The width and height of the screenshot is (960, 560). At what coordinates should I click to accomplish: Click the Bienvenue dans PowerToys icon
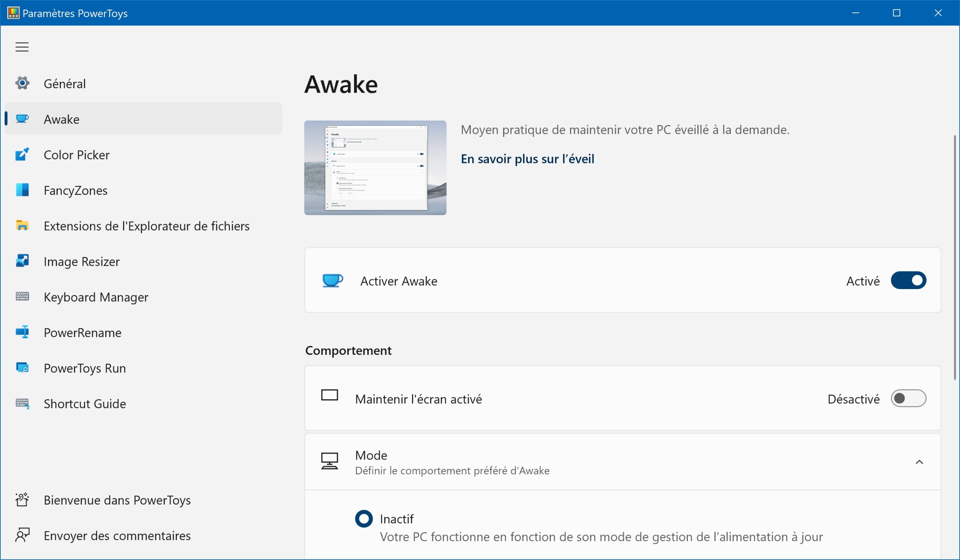tap(22, 500)
